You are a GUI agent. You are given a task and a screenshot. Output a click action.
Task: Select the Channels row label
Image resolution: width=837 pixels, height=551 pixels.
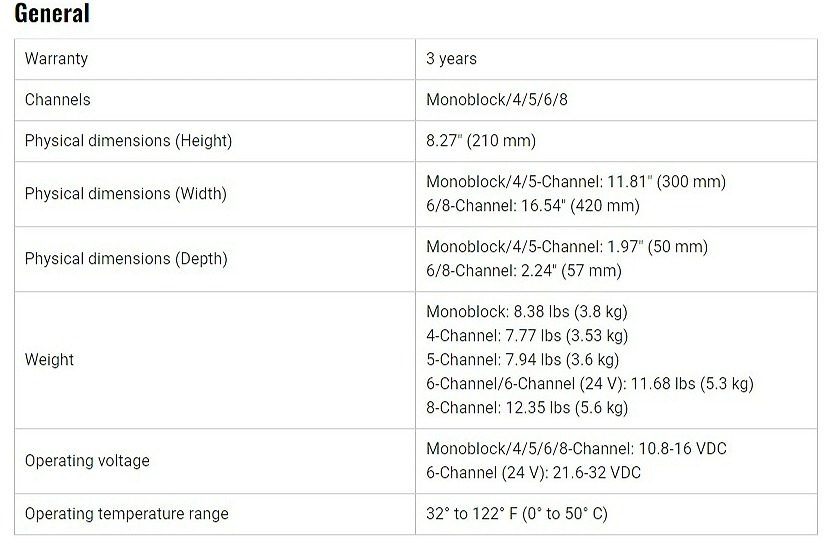tap(57, 100)
